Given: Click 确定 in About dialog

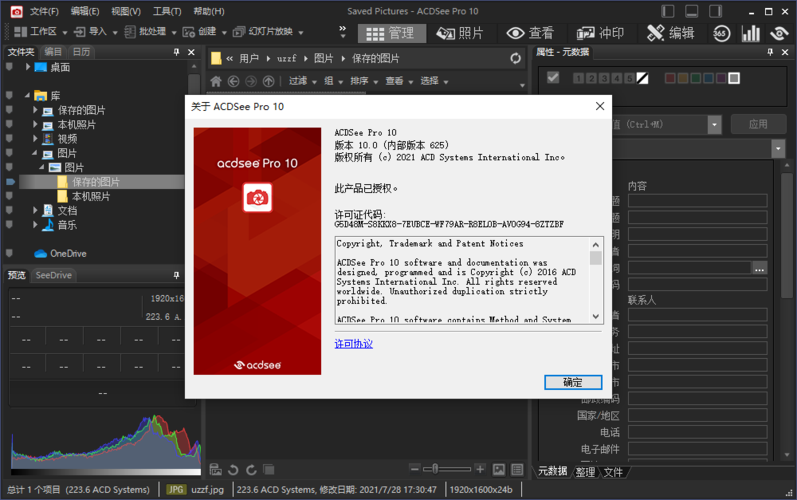Looking at the screenshot, I should (573, 382).
